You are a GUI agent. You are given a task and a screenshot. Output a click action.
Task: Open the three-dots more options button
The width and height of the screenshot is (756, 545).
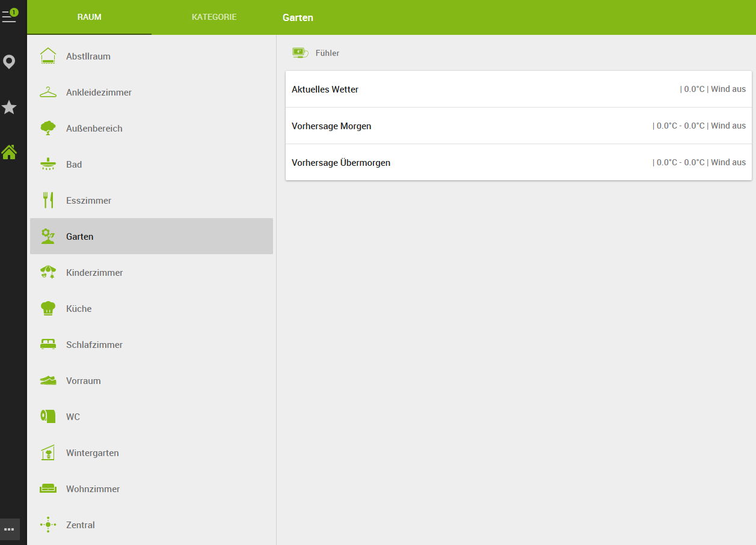point(10,529)
